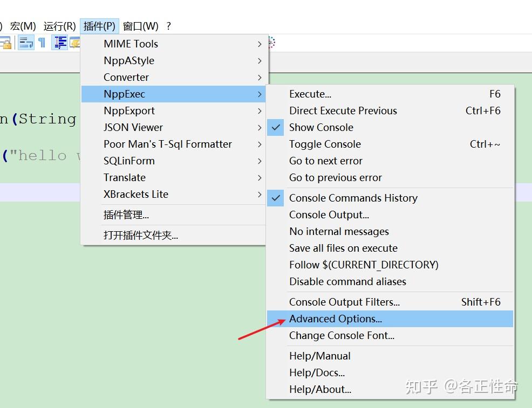Toggle the indent guide toolbar icon
532x408 pixels.
click(59, 43)
